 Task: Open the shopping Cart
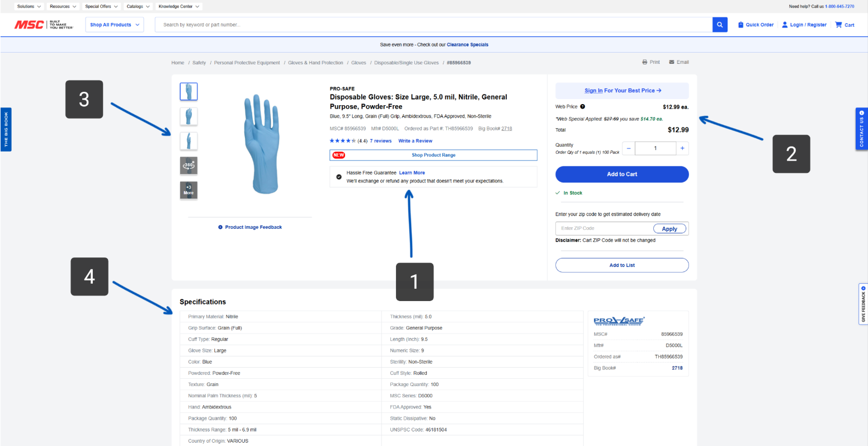[x=845, y=25]
